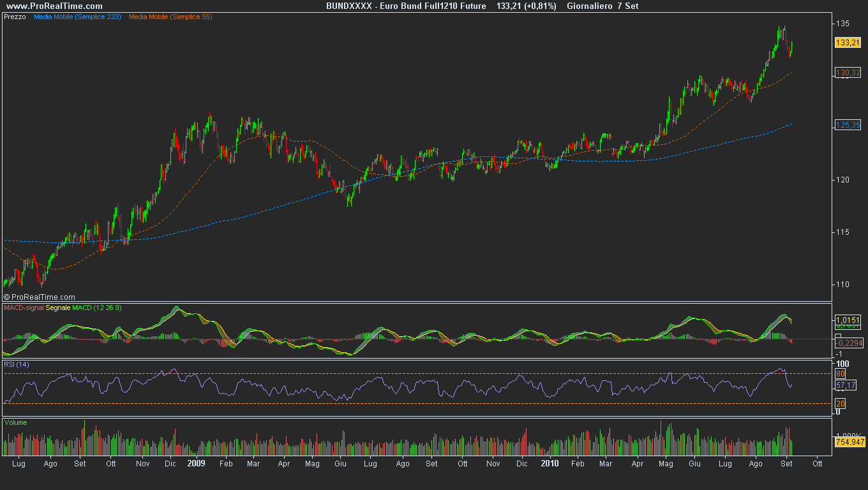The height and width of the screenshot is (490, 868).
Task: Click the 2009 year label on time axis
Action: point(197,463)
